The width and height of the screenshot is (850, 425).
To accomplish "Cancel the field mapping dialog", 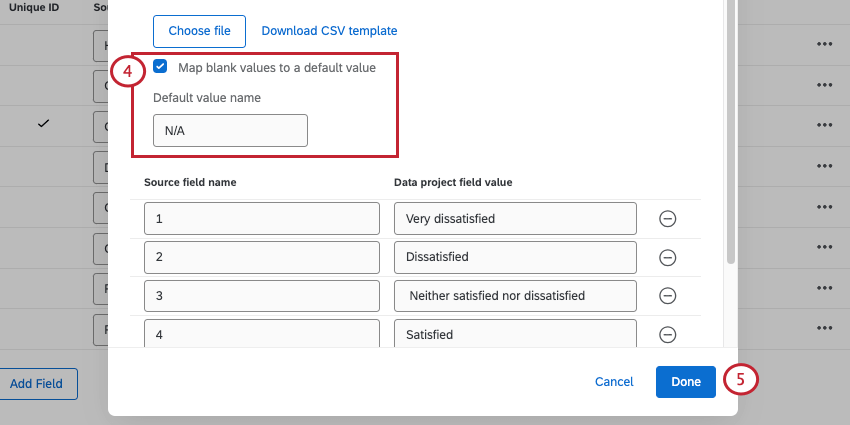I will tap(614, 381).
